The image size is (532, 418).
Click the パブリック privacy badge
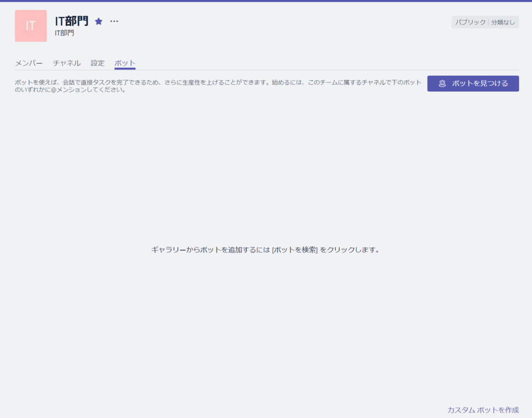[470, 22]
